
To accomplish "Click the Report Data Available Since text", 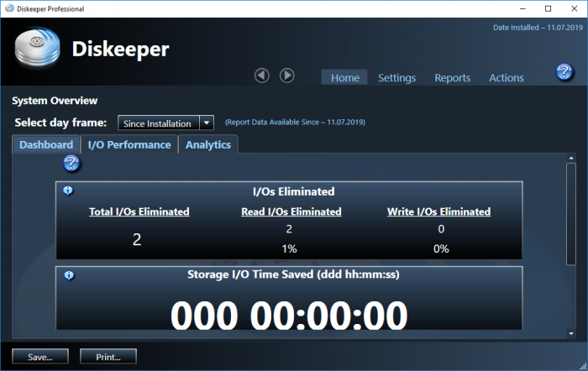I will pos(295,123).
